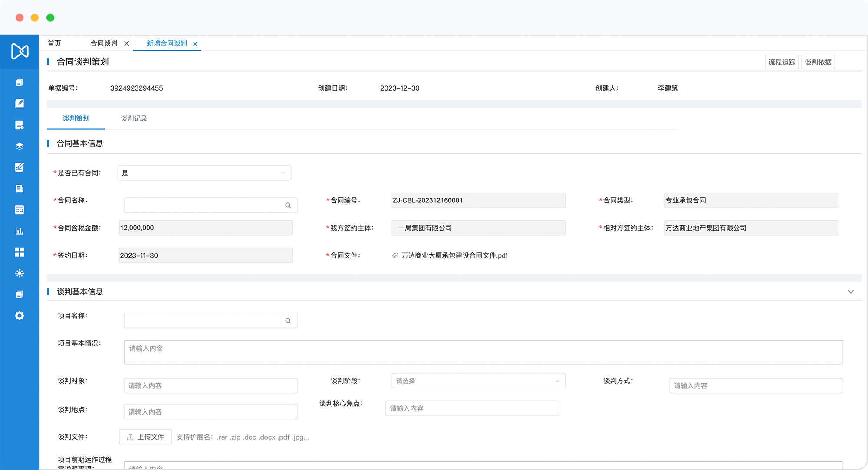868x470 pixels.
Task: Click the document with clock sidebar icon
Action: pyautogui.click(x=20, y=125)
